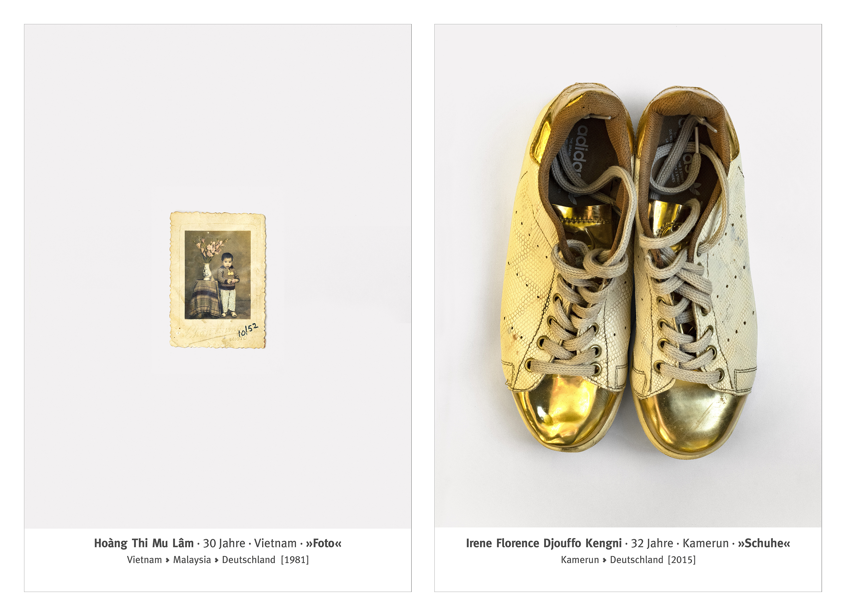846x616 pixels.
Task: Click the arrow between Kamerun and Deutschland
Action: (604, 560)
